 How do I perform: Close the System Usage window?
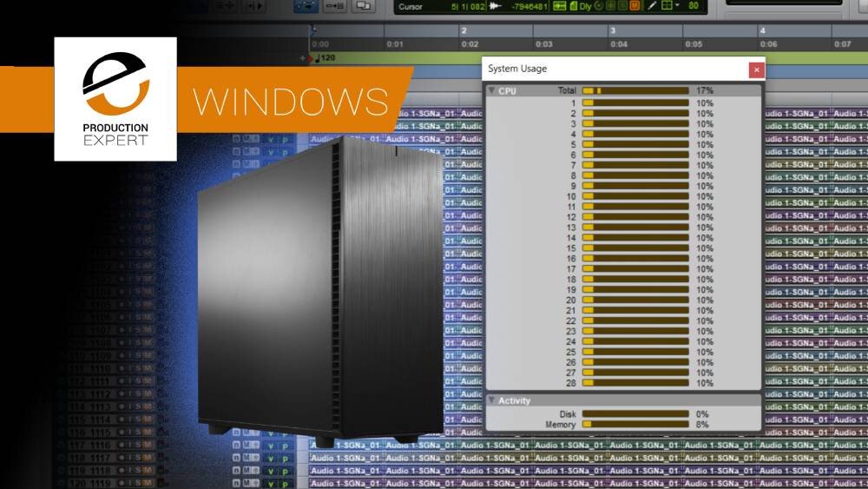click(756, 69)
